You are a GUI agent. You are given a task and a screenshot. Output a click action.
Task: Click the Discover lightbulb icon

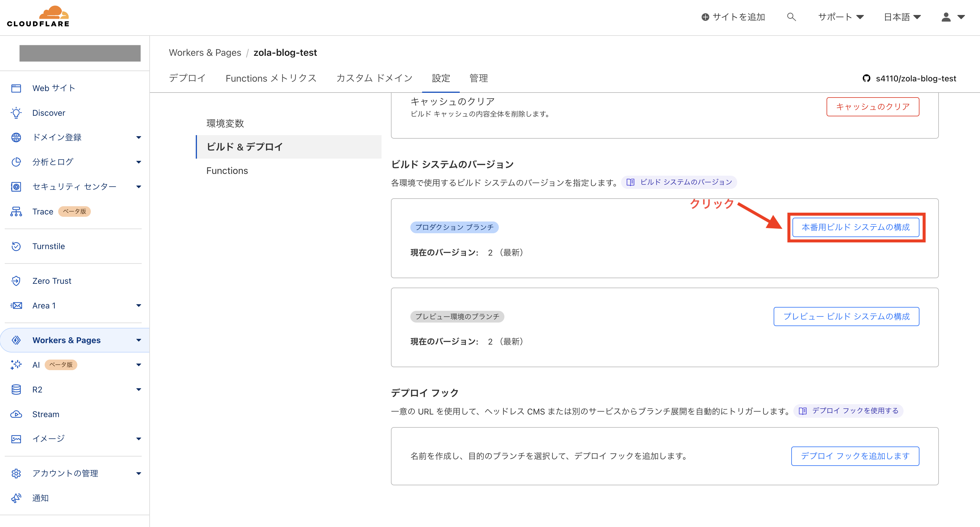point(16,113)
